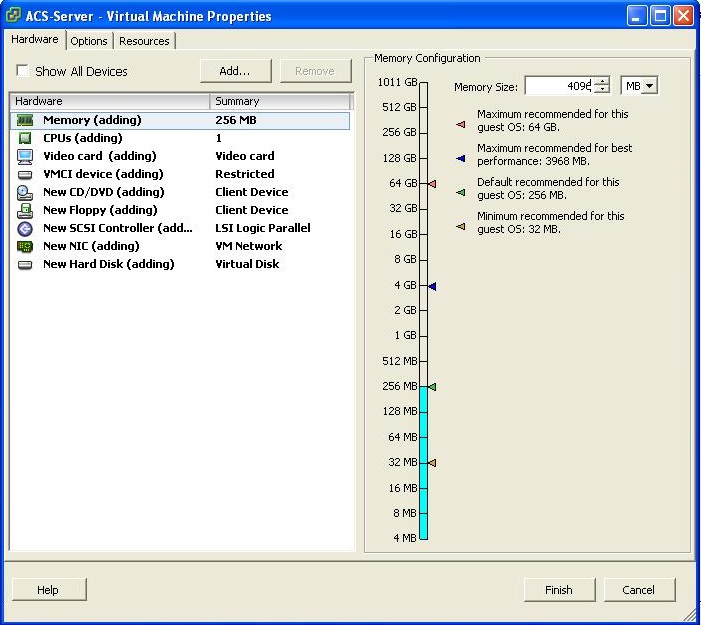
Task: Click the New NIC network adapter icon
Action: pos(25,246)
